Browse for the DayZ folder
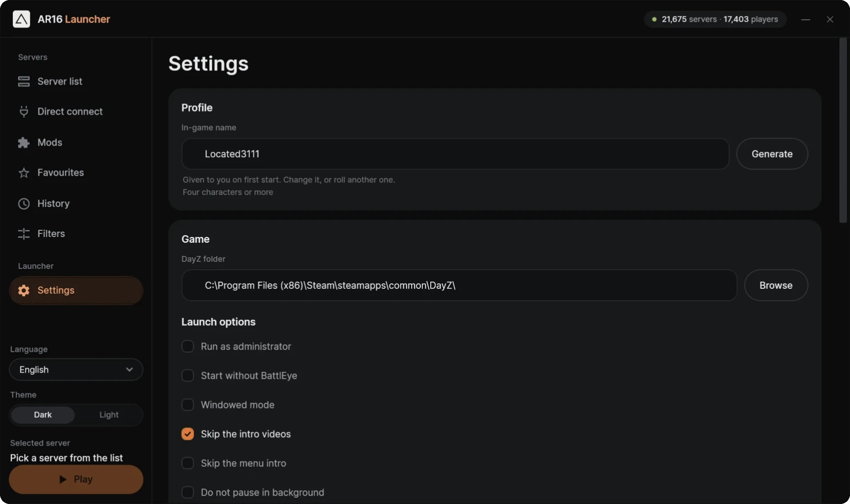This screenshot has width=850, height=504. [776, 285]
